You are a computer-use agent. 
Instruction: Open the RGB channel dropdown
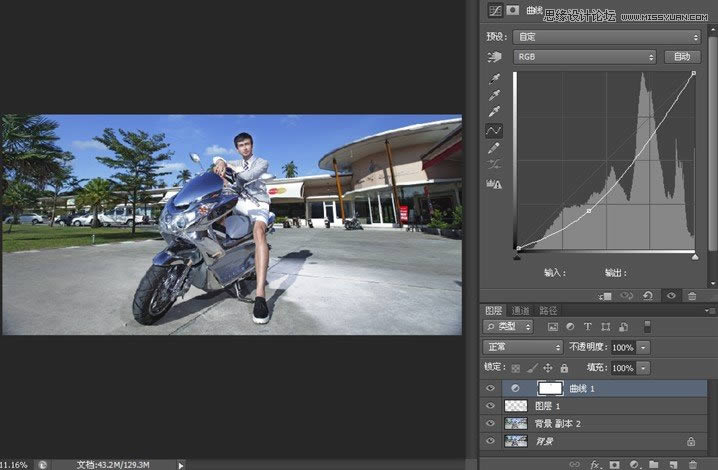584,57
